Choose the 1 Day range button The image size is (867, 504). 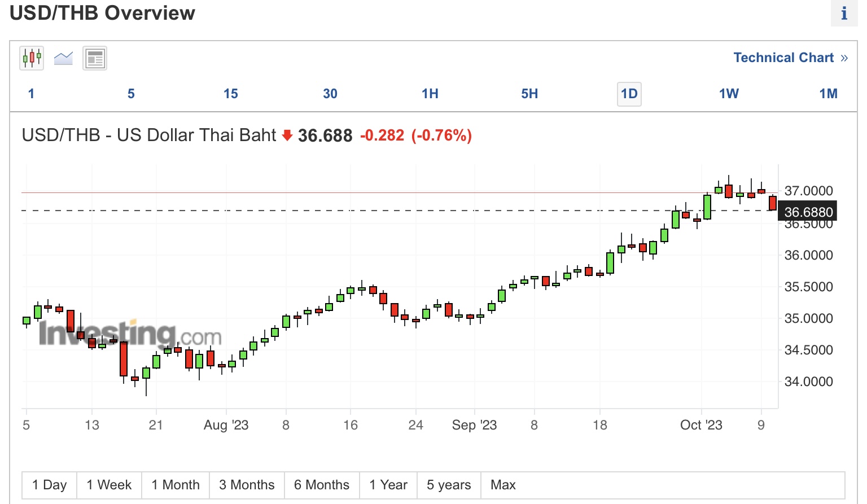(x=50, y=485)
